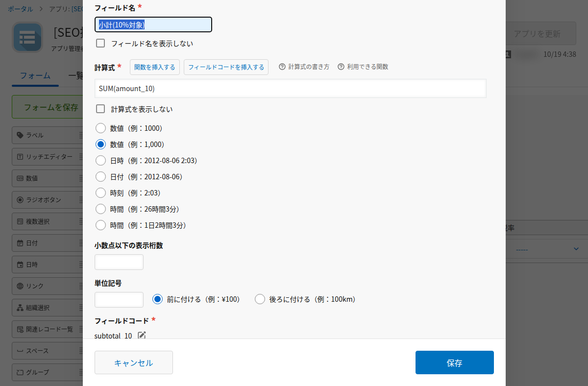Click フォームを保存 button behind the dialog
The image size is (588, 386).
[x=48, y=107]
